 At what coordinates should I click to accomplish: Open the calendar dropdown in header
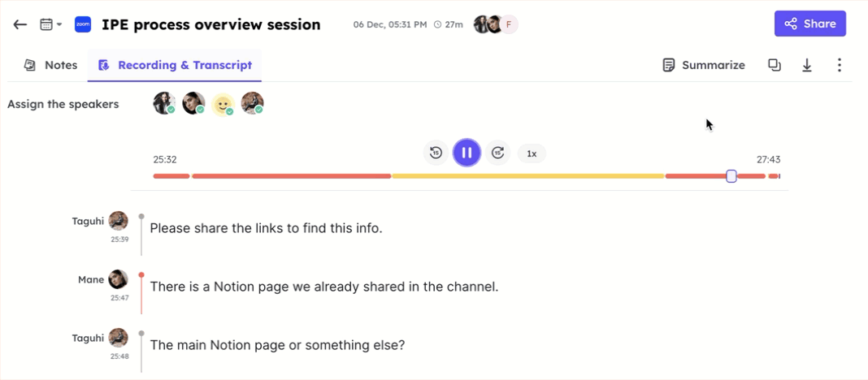point(51,24)
